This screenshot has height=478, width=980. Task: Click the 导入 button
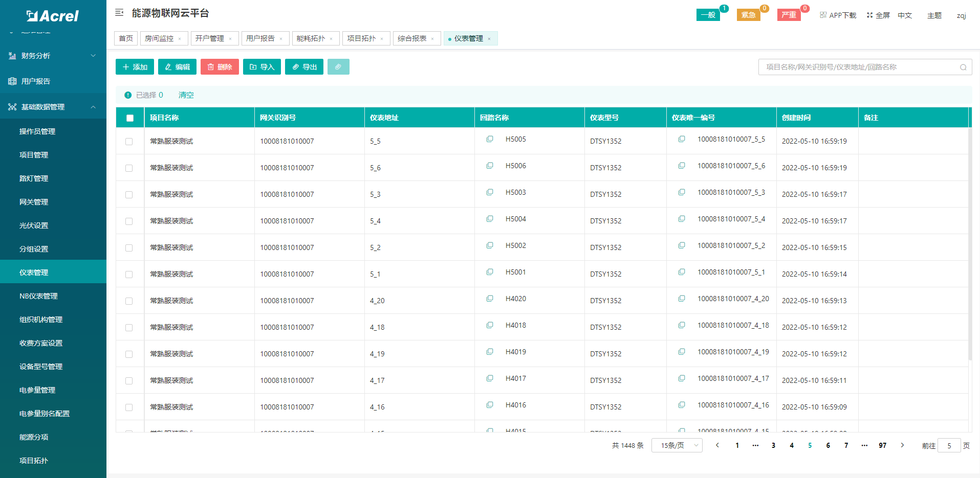262,67
